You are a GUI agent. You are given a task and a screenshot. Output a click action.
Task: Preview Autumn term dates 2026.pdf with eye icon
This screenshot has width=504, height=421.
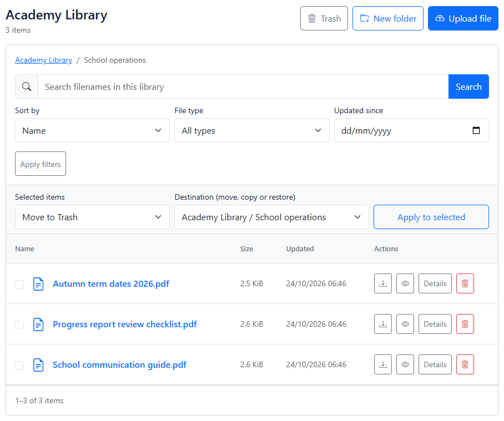(405, 283)
